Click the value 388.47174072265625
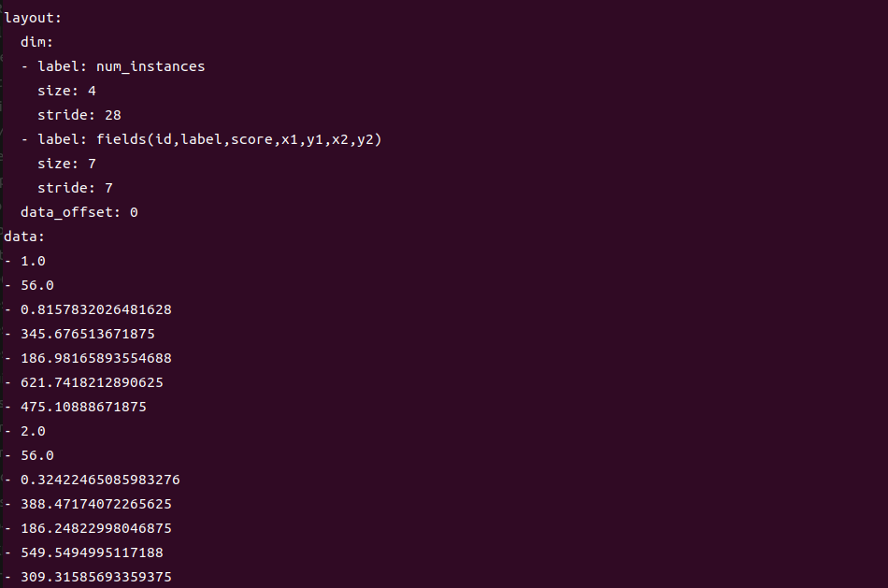Screen dimensions: 888x588 pos(95,504)
